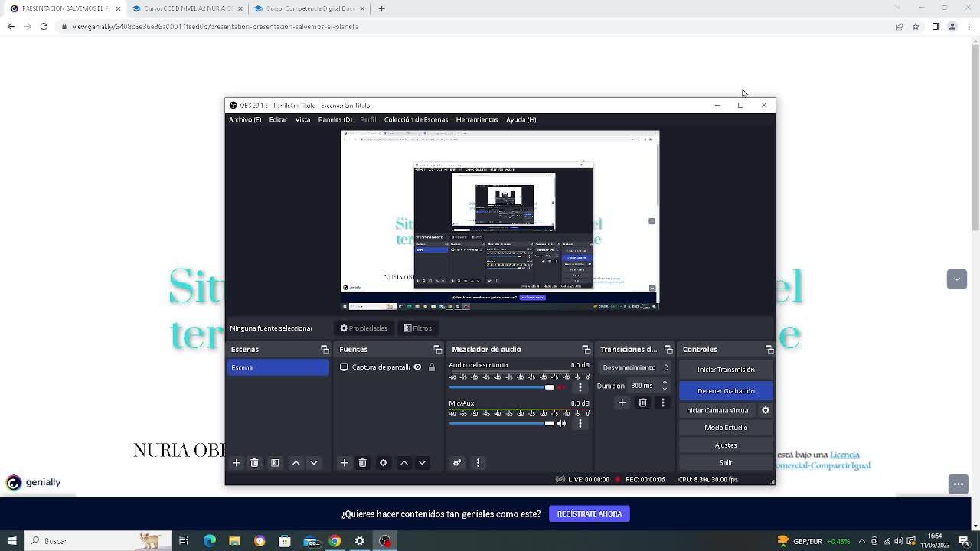Screen dimensions: 980x551
Task: Open Mic/Aux three-dot options menu
Action: point(580,423)
